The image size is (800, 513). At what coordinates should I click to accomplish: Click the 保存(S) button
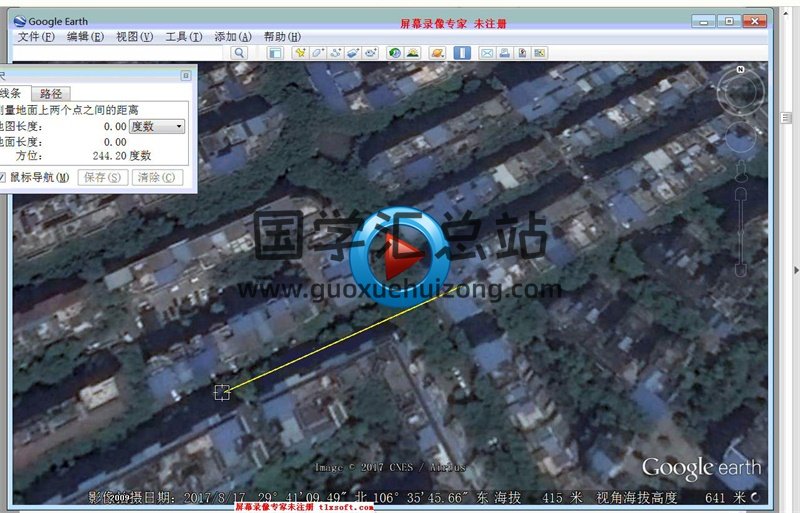click(x=102, y=177)
